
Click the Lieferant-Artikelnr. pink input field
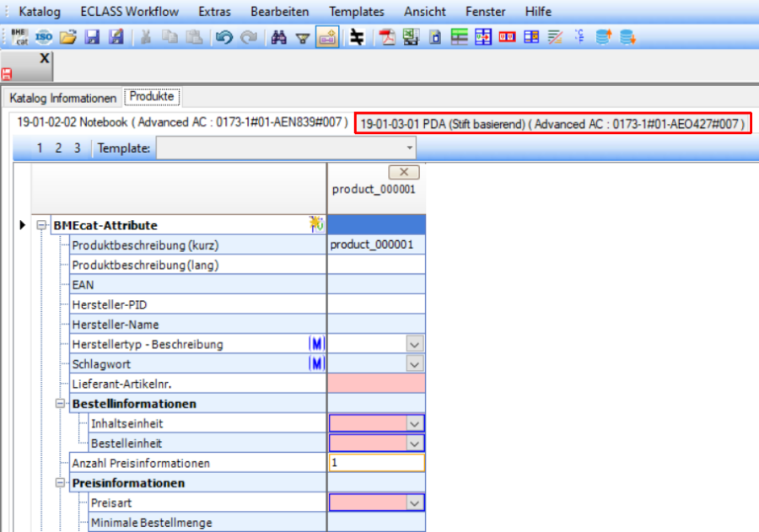(x=377, y=384)
